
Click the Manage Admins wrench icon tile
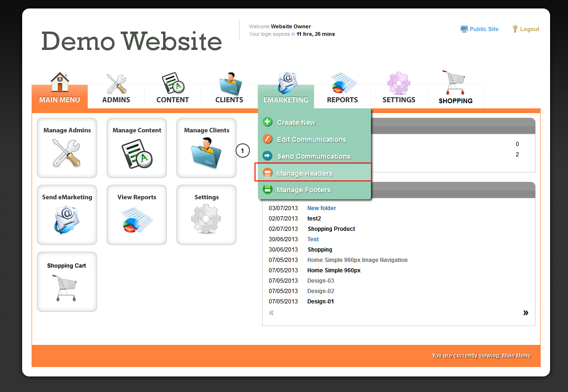click(67, 148)
